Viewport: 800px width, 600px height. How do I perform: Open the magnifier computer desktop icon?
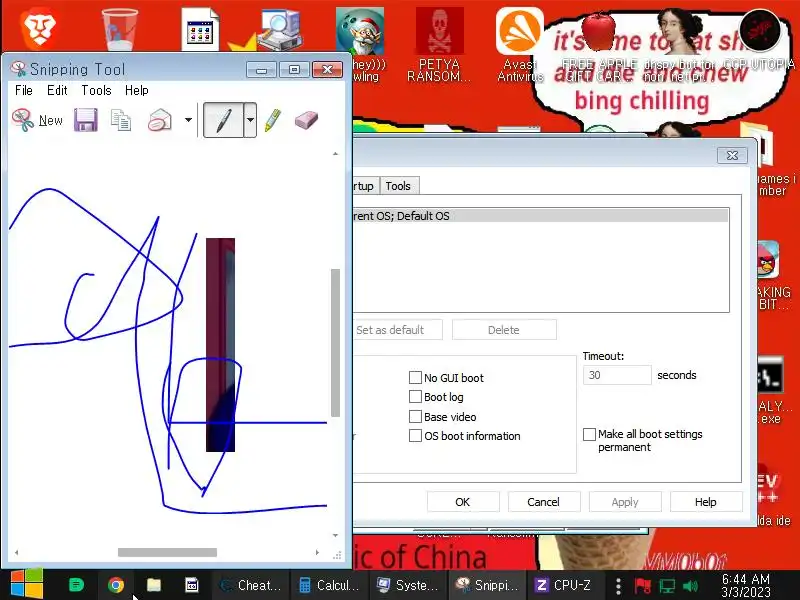tap(280, 30)
